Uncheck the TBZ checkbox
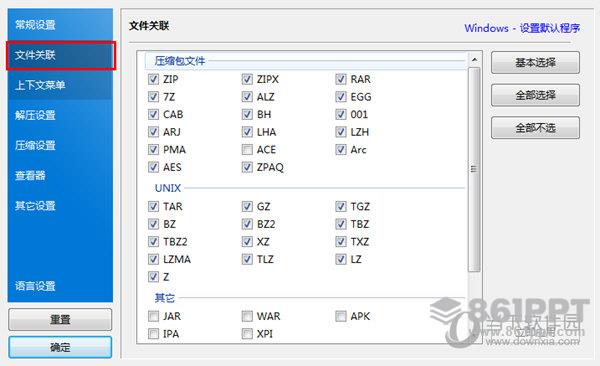 [x=341, y=224]
